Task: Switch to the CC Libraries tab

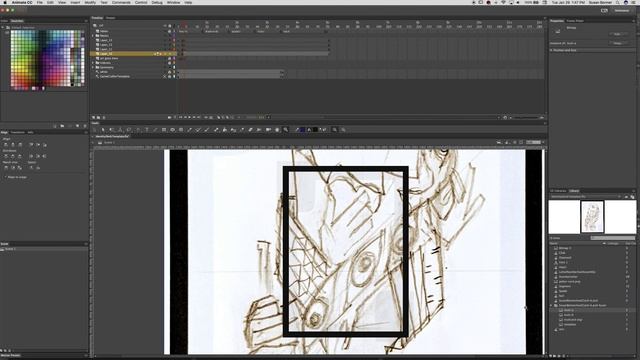Action: tap(558, 191)
